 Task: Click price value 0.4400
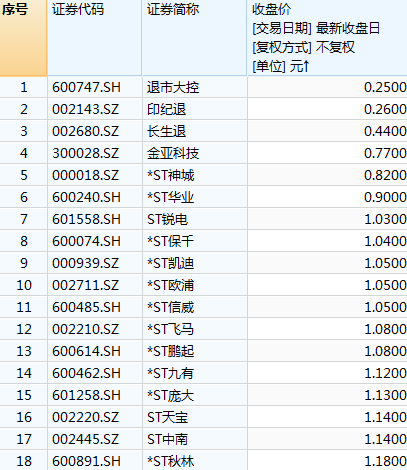pyautogui.click(x=385, y=131)
